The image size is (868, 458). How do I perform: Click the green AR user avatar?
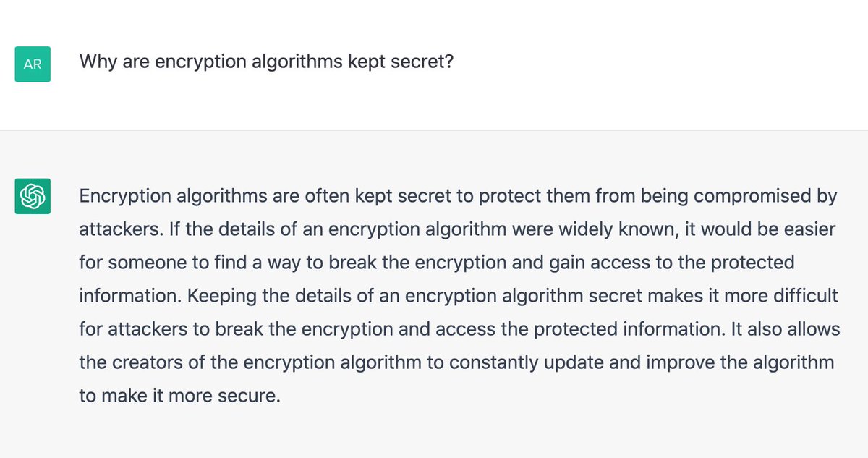tap(33, 64)
